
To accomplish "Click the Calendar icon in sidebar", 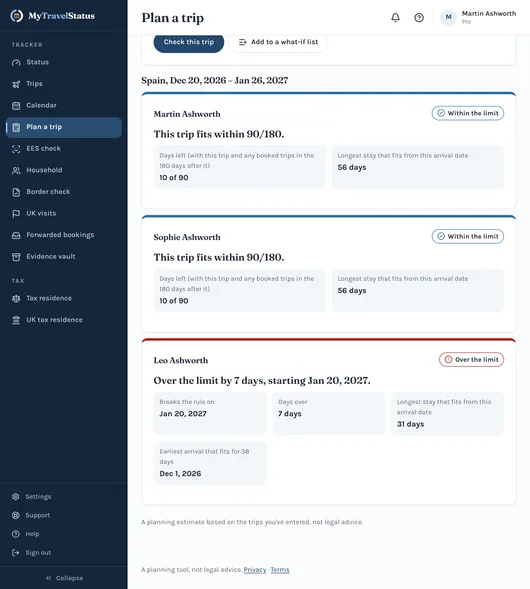I will click(16, 106).
